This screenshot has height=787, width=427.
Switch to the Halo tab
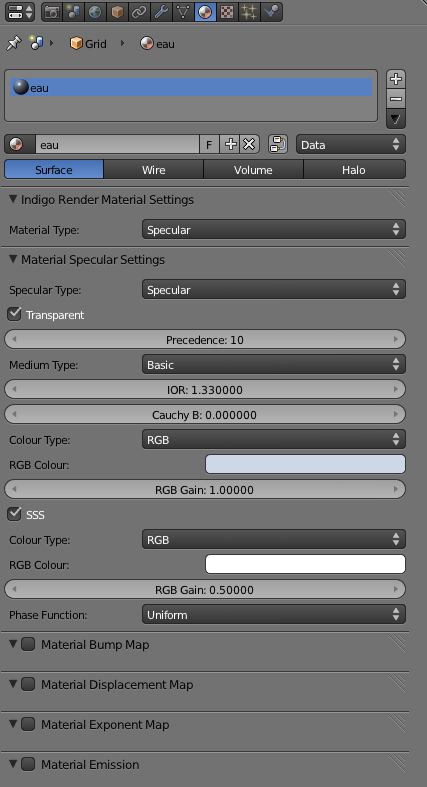[354, 170]
